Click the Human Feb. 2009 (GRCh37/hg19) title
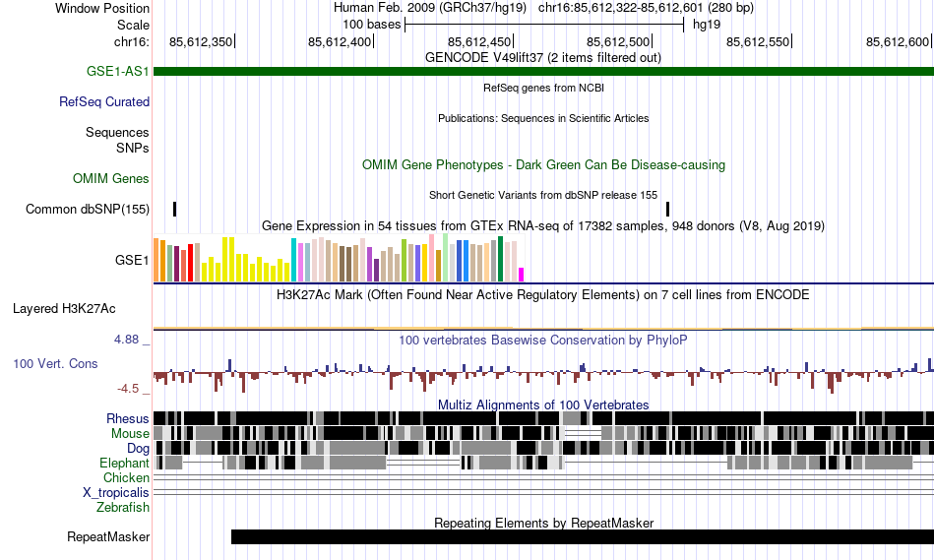 [430, 8]
